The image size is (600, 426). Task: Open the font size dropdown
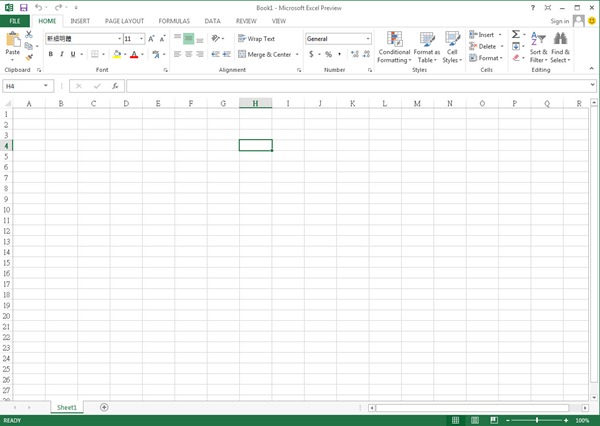[x=141, y=38]
